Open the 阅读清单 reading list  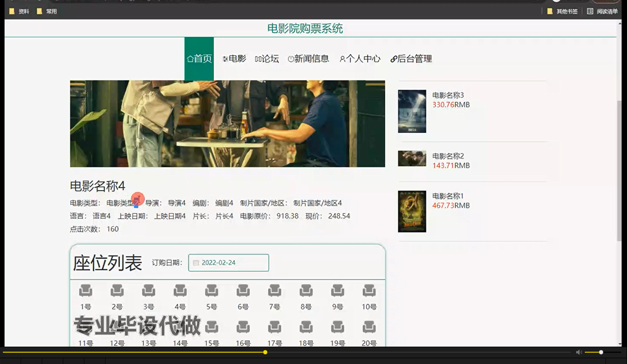[602, 11]
